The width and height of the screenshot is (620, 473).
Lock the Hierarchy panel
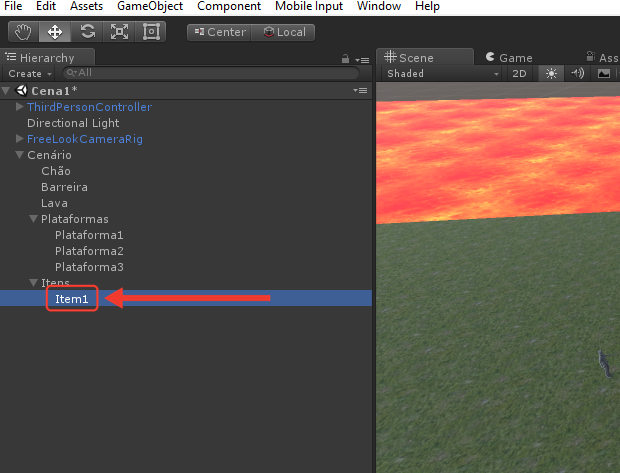coord(345,59)
